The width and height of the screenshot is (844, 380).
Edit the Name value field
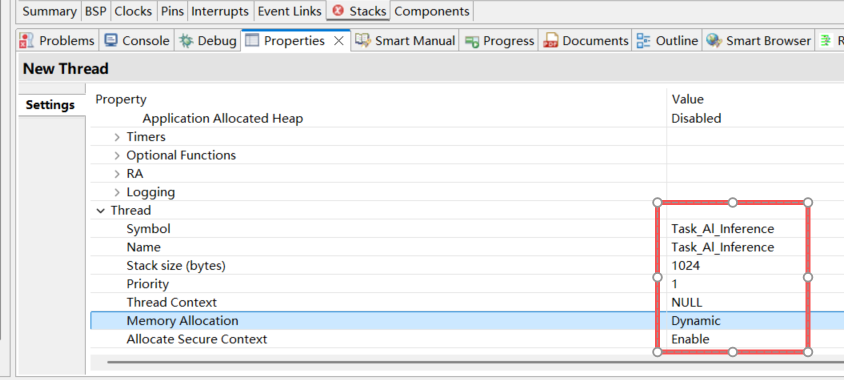pyautogui.click(x=722, y=247)
